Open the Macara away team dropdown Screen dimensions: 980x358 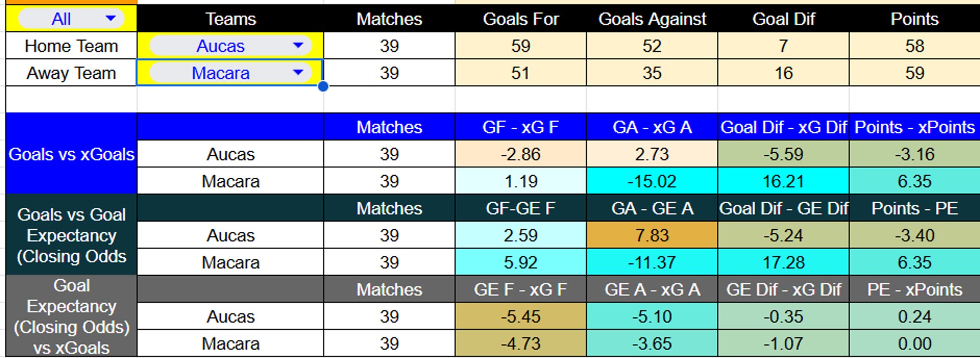pos(298,73)
